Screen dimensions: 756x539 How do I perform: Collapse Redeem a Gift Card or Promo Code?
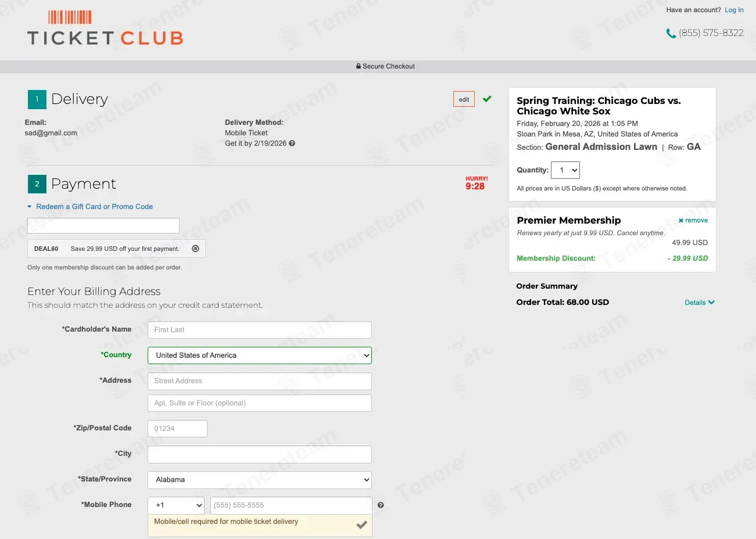pos(90,207)
